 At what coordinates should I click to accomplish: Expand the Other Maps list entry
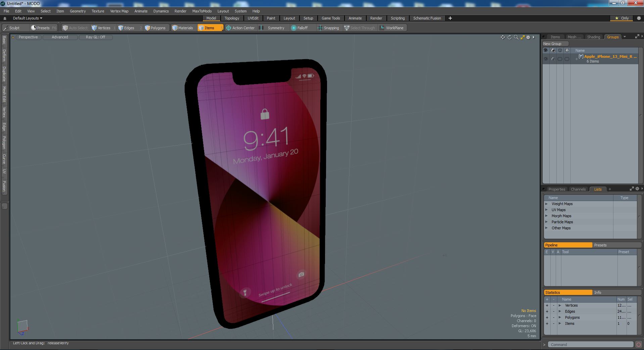546,228
